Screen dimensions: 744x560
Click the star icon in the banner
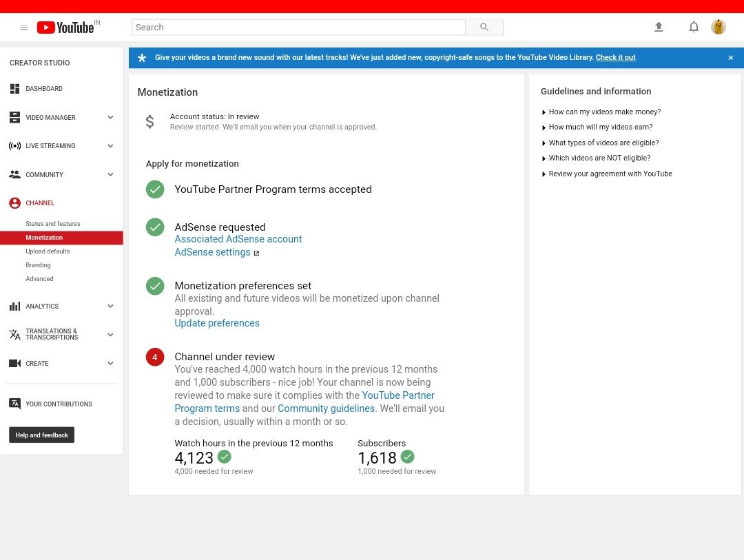pyautogui.click(x=142, y=58)
